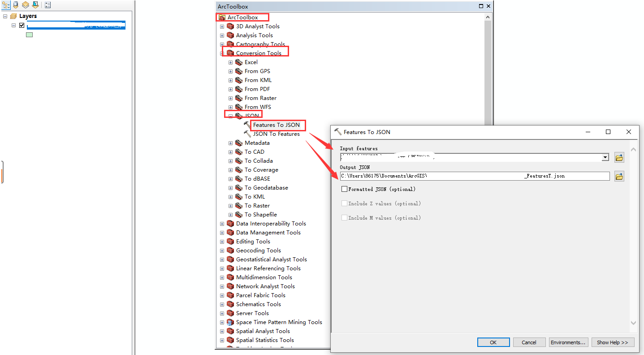Click the To CAD toolset icon

click(x=239, y=152)
